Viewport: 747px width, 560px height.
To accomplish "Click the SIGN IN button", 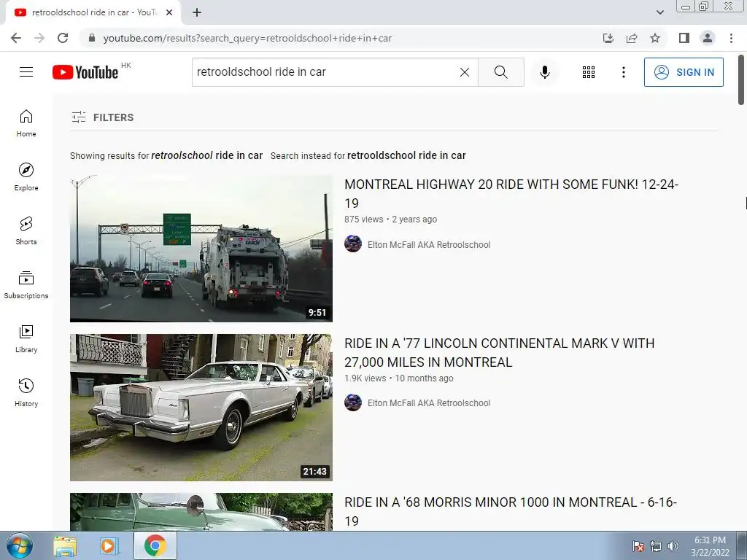I will (684, 72).
